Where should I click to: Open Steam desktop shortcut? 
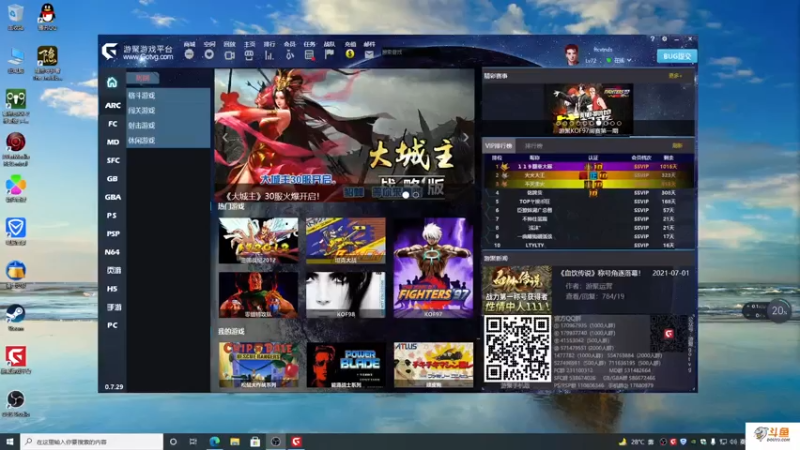point(16,317)
